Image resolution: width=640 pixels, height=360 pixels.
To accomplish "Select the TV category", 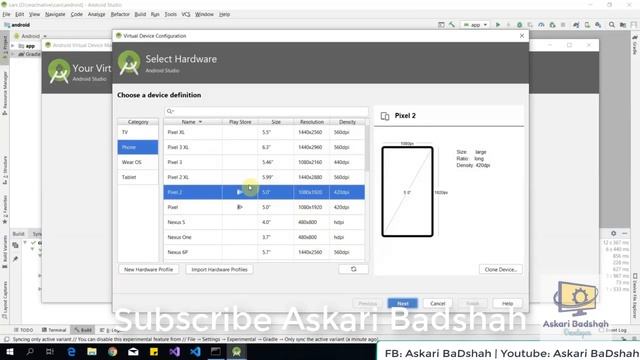I will click(x=138, y=132).
